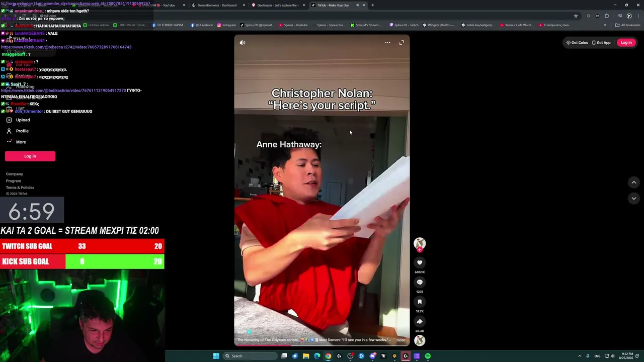The image size is (644, 362).
Task: Open Discord from the taskbar
Action: tap(372, 356)
